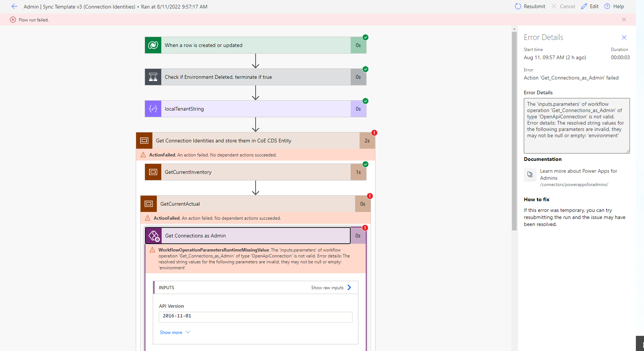644x351 pixels.
Task: Click the Dataverse trigger icon on "When a row is created or updated"
Action: click(x=153, y=45)
